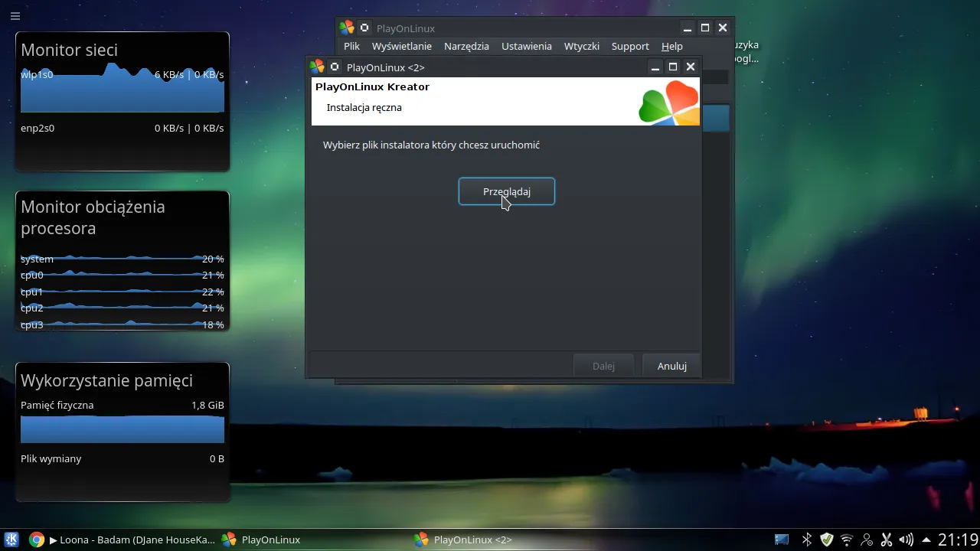This screenshot has height=551, width=980.
Task: Click the Instalacja ręczna subtitle
Action: tap(364, 107)
